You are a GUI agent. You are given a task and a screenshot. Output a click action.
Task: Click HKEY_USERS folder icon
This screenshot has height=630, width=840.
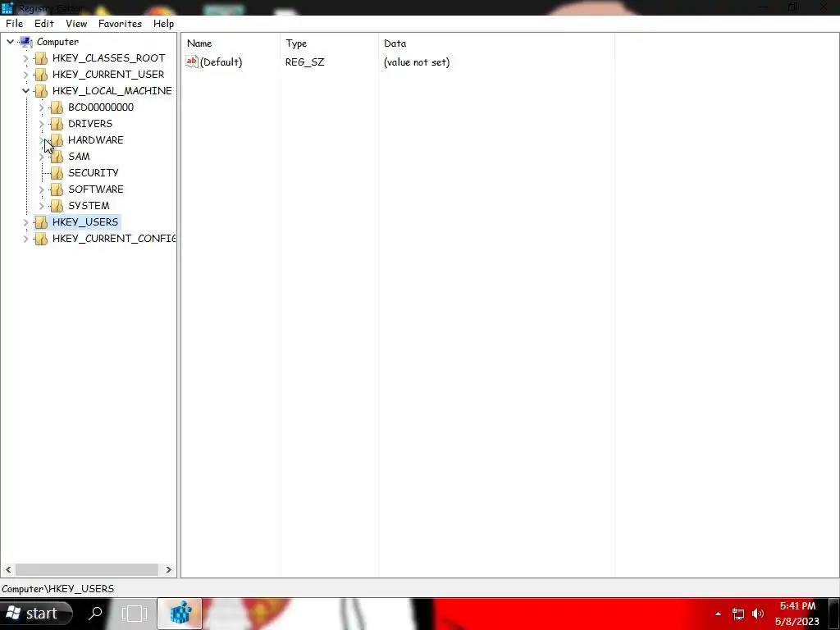[x=41, y=221]
